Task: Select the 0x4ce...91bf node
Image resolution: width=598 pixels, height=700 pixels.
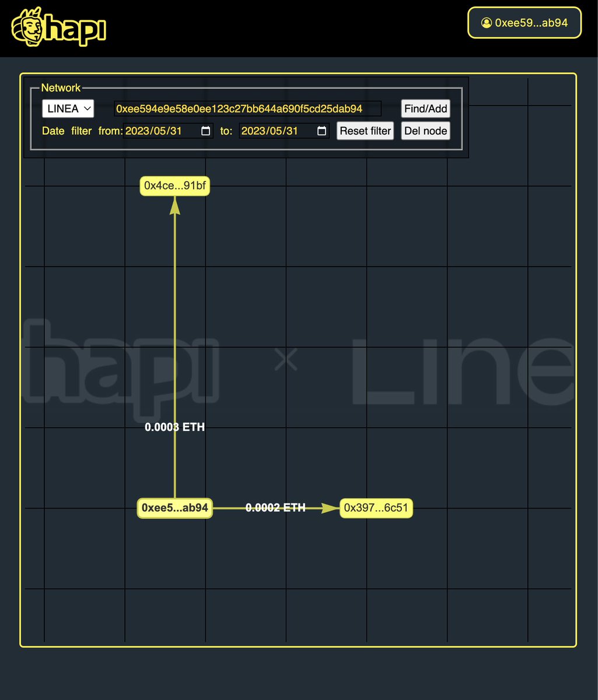Action: click(x=174, y=186)
